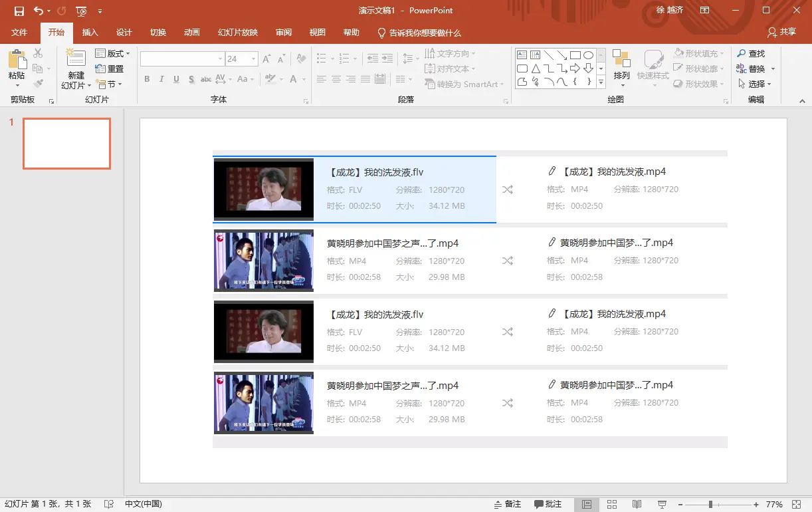Expand the Section (节) dropdown
This screenshot has height=512, width=812.
click(x=110, y=84)
